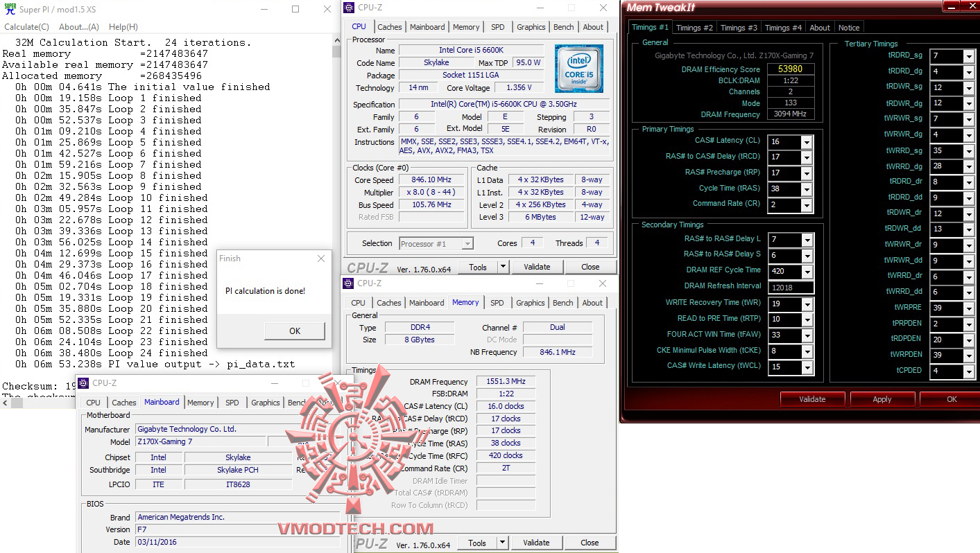This screenshot has height=553, width=980.
Task: Expand the tCPDED dropdown
Action: click(x=969, y=371)
